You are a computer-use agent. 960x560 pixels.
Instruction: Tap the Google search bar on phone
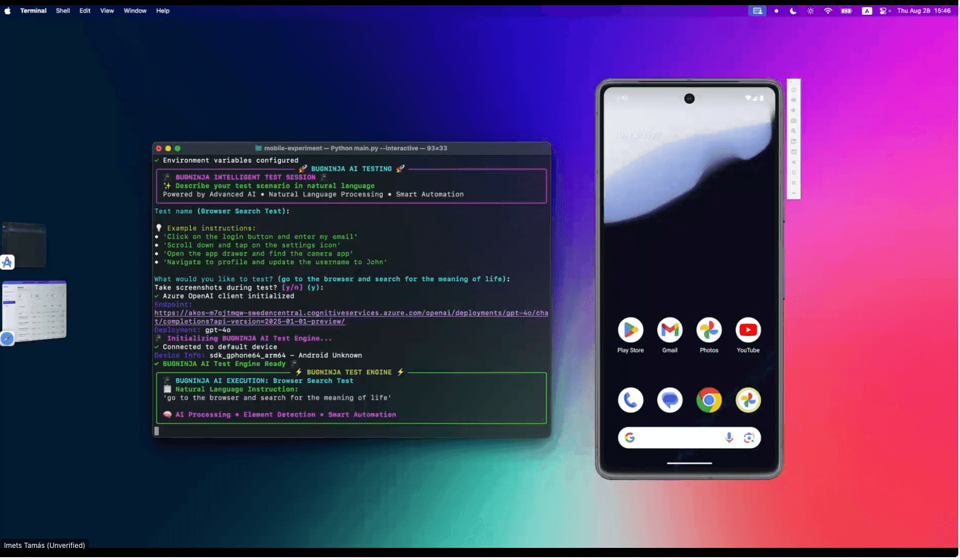pos(690,439)
